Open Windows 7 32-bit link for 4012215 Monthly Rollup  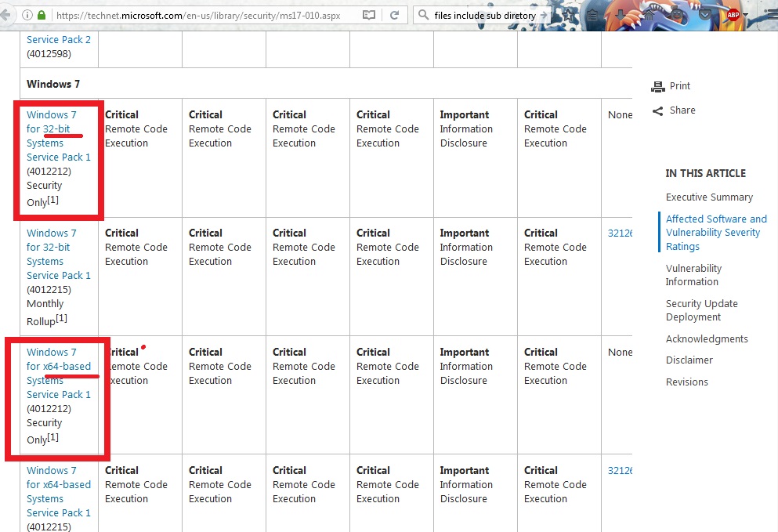(59, 254)
